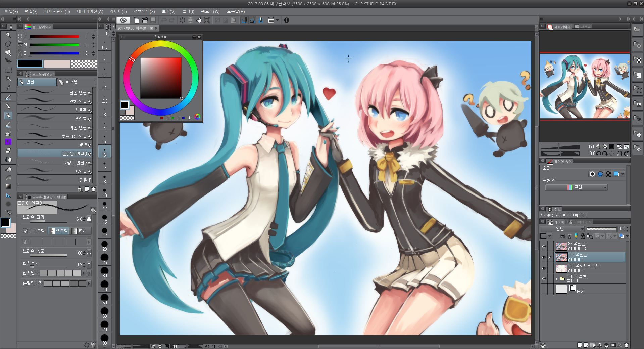Open the effect dropdown arrow in 레이어 속성
The width and height of the screenshot is (644, 349).
[623, 174]
